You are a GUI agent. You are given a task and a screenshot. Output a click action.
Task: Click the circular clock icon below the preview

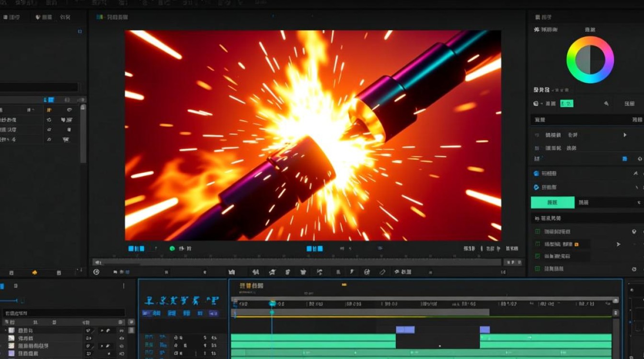click(x=96, y=272)
